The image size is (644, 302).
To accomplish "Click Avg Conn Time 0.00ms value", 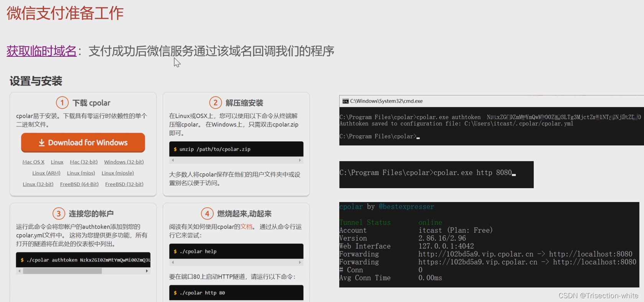I will pos(430,278).
